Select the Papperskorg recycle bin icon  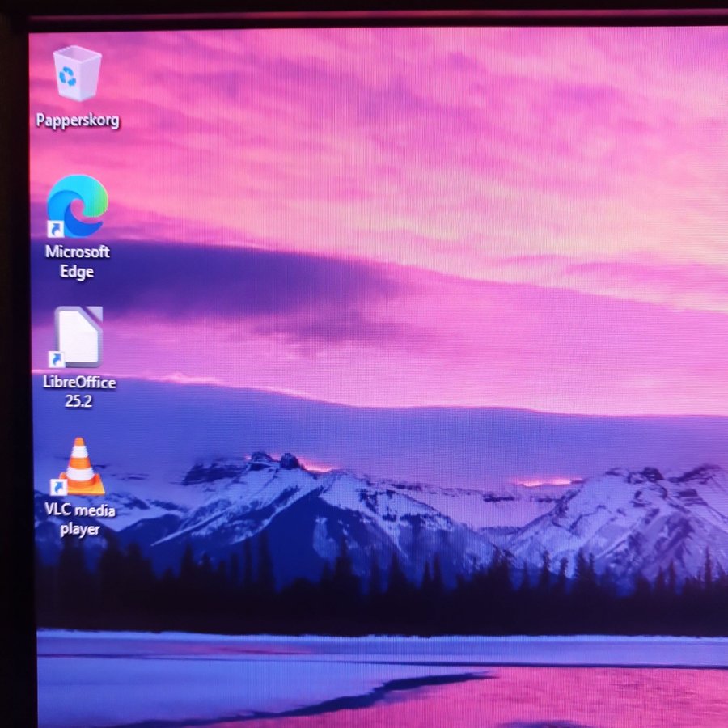78,74
